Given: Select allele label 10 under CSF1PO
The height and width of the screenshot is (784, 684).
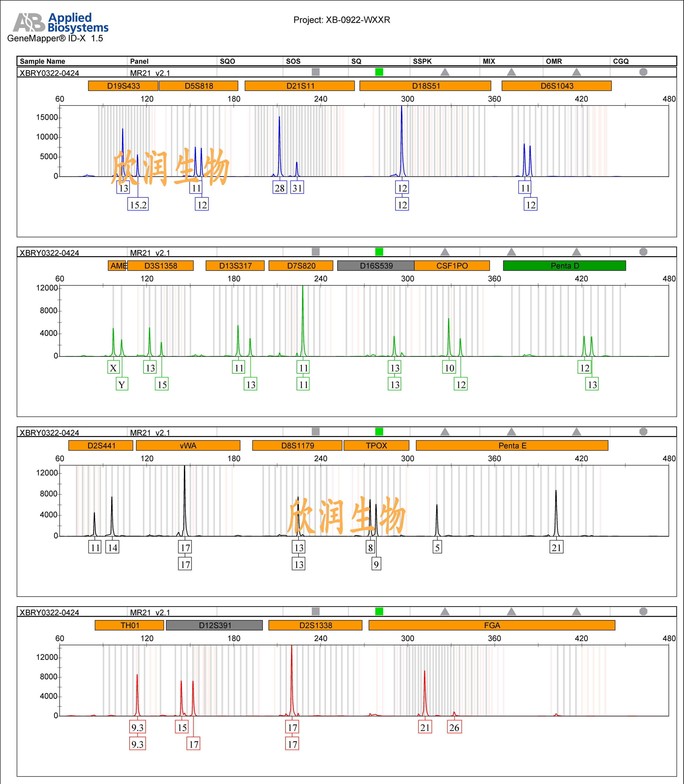Looking at the screenshot, I should (x=449, y=367).
